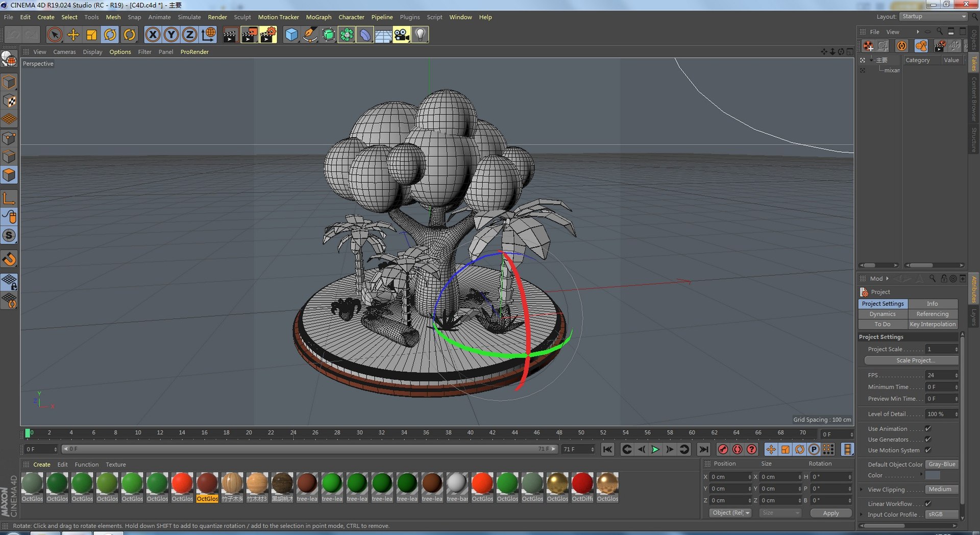Open the Object (Rel) coordinate dropdown

pyautogui.click(x=730, y=513)
